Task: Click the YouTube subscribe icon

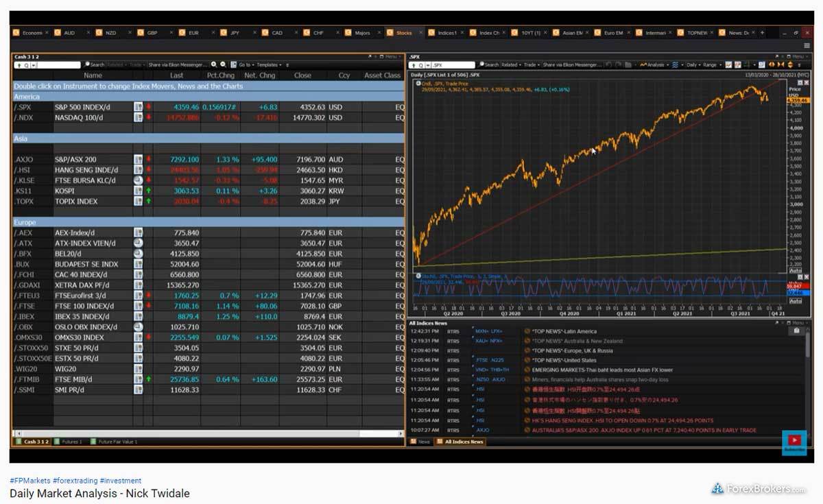Action: point(794,441)
